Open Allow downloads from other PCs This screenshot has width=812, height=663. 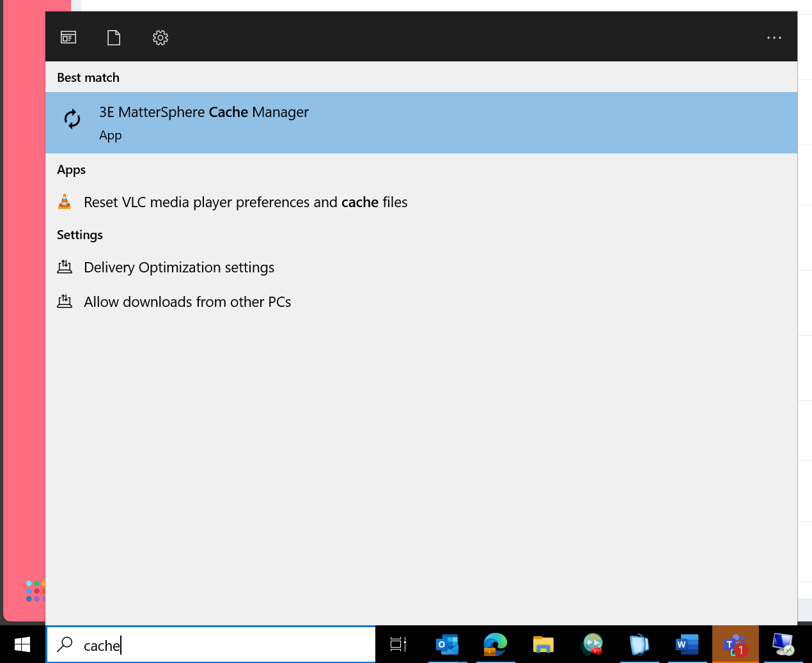pos(421,302)
